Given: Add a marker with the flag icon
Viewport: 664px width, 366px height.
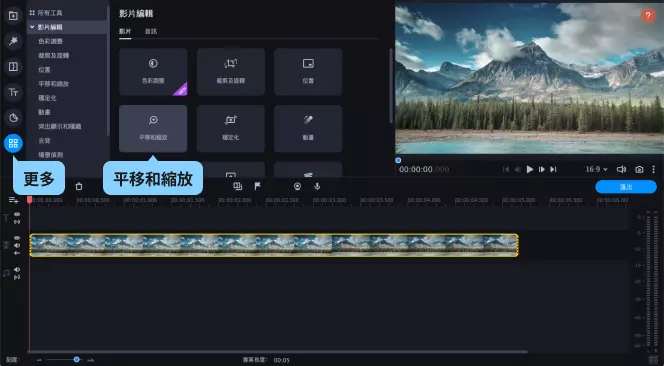Looking at the screenshot, I should point(257,186).
